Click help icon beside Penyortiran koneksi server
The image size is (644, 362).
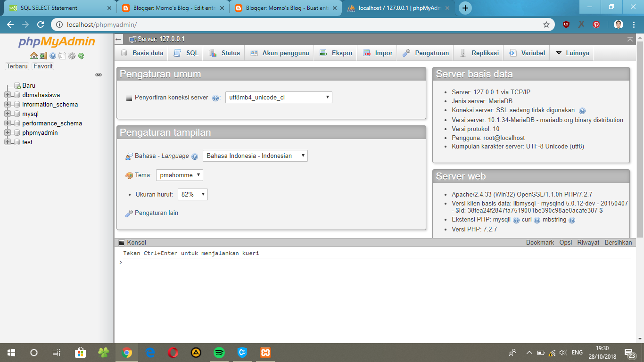coord(215,97)
